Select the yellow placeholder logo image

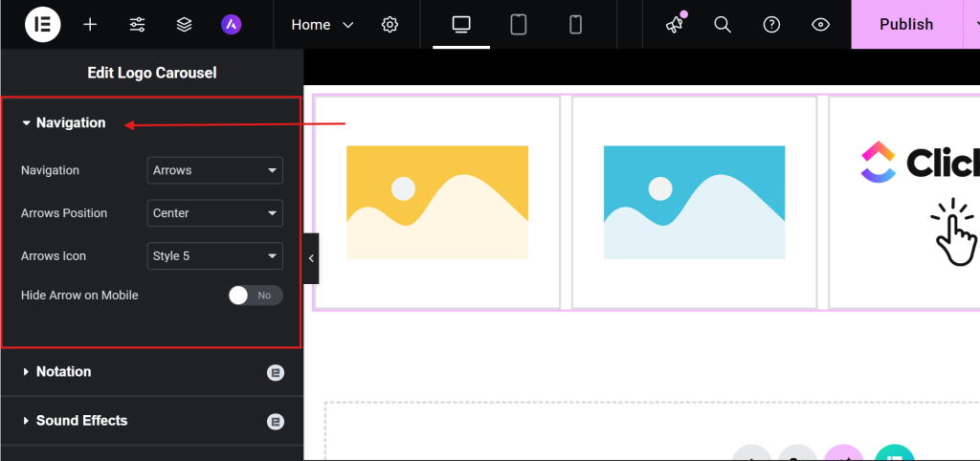point(437,203)
